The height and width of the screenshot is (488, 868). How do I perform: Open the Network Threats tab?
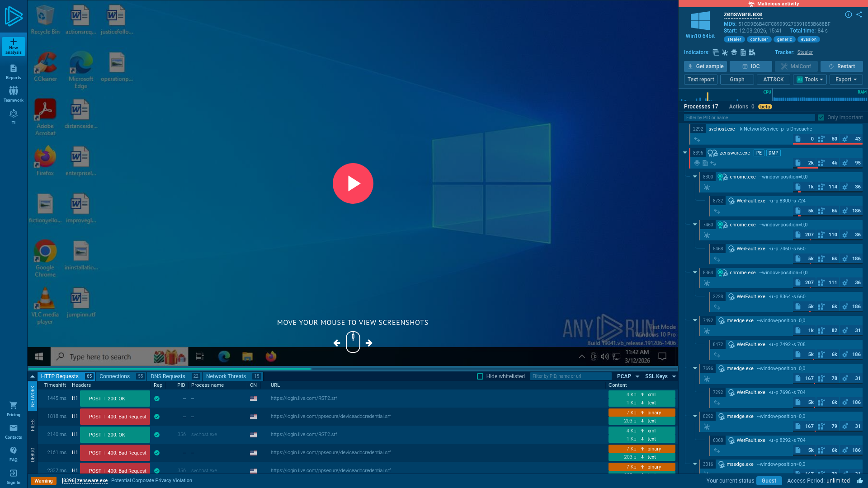[226, 376]
